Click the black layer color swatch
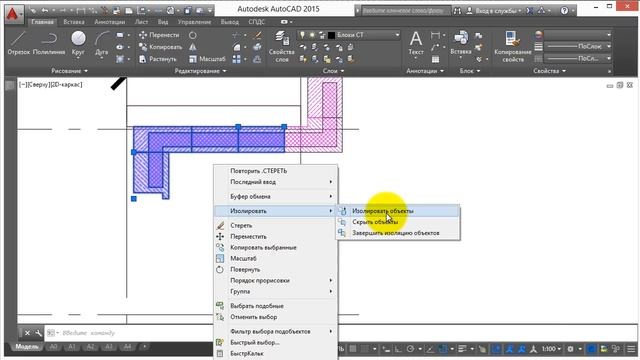This screenshot has height=360, width=640. pyautogui.click(x=331, y=36)
